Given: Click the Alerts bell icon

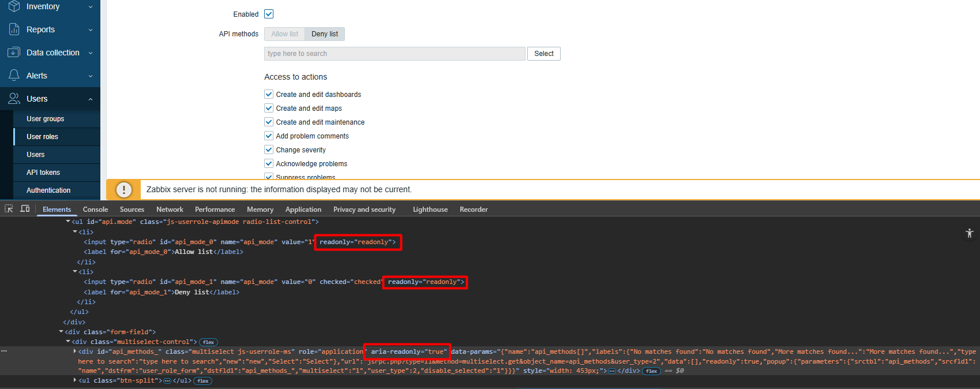Looking at the screenshot, I should tap(14, 76).
